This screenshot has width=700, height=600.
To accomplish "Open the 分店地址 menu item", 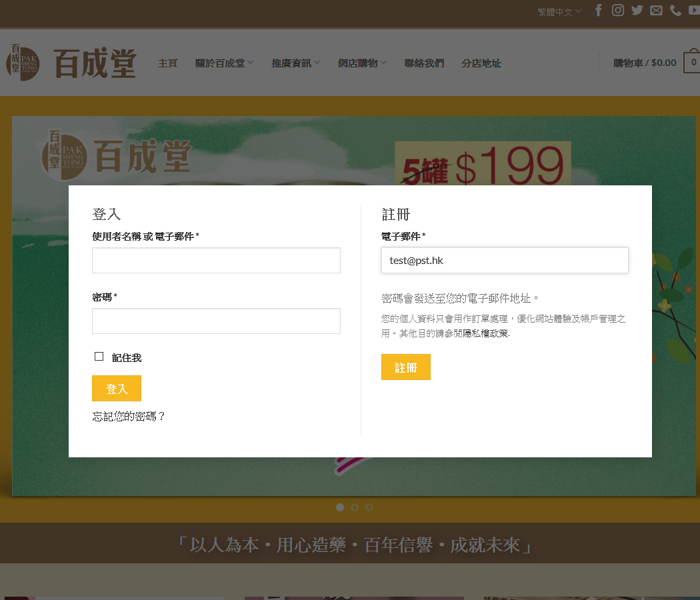I will pos(481,63).
